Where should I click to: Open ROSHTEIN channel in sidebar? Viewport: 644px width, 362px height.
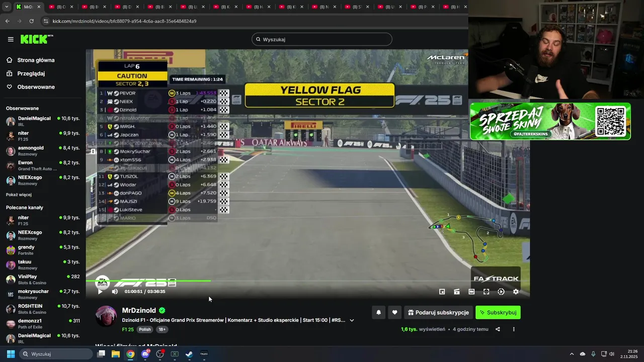click(43, 309)
